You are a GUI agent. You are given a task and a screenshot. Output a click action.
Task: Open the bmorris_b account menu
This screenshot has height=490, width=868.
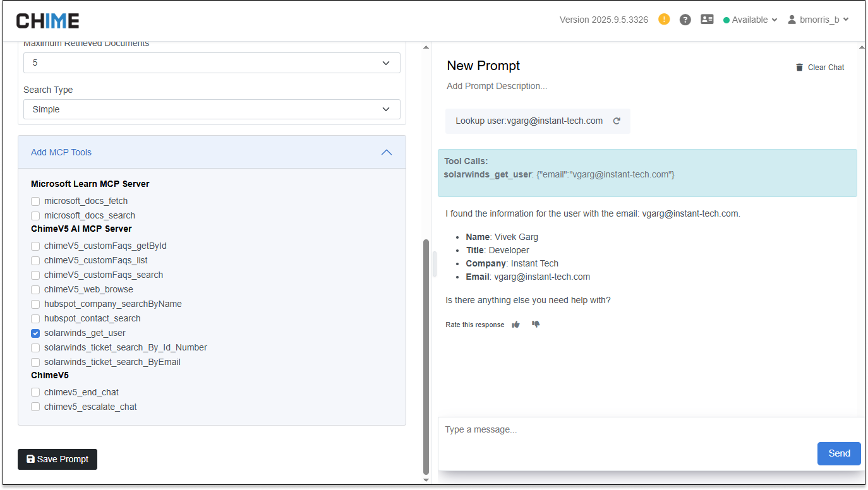(x=818, y=20)
